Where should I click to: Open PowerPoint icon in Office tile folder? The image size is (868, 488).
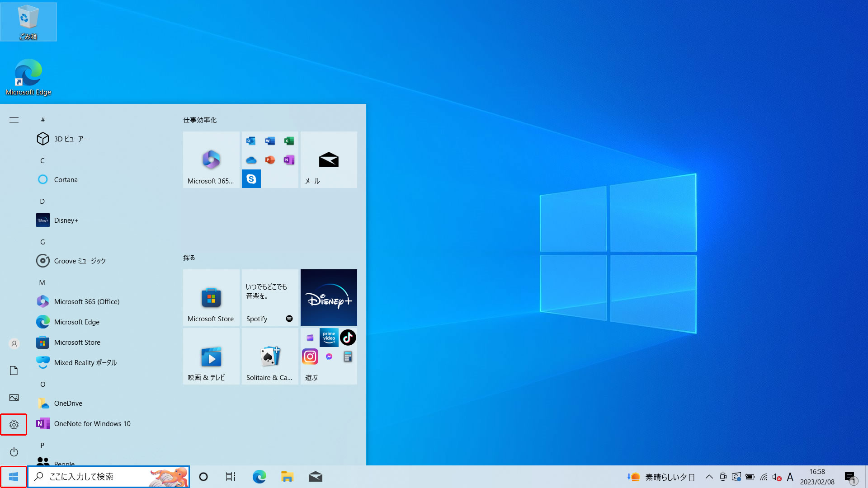pyautogui.click(x=270, y=160)
